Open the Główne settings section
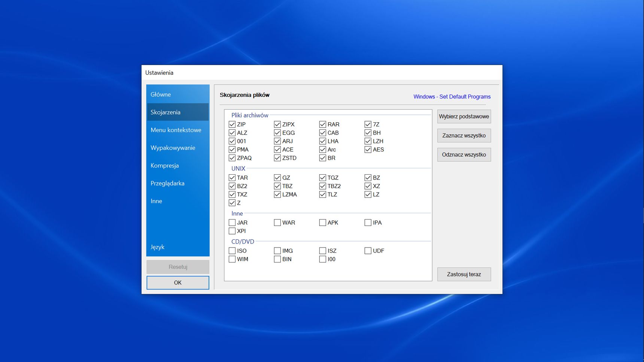 tap(177, 94)
